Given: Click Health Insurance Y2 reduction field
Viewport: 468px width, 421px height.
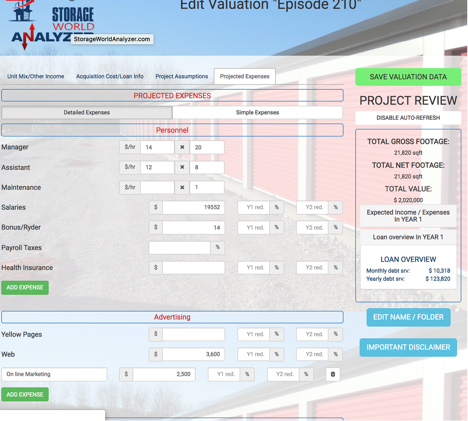Looking at the screenshot, I should coord(313,268).
